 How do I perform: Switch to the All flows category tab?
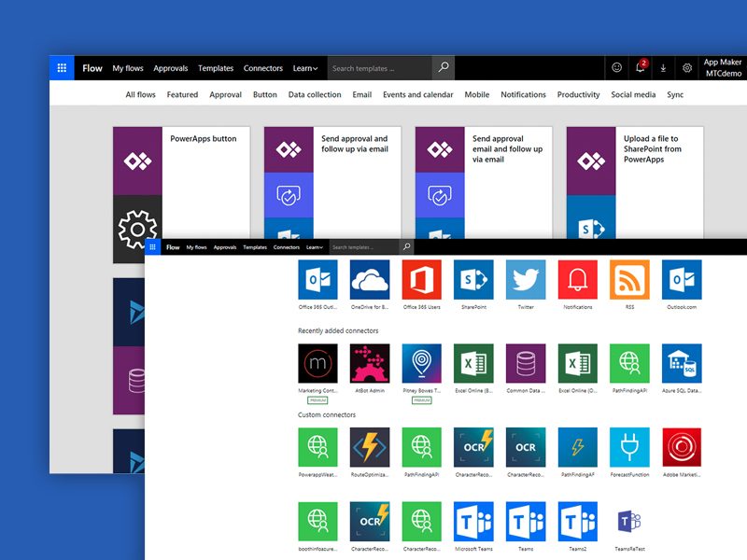point(141,94)
